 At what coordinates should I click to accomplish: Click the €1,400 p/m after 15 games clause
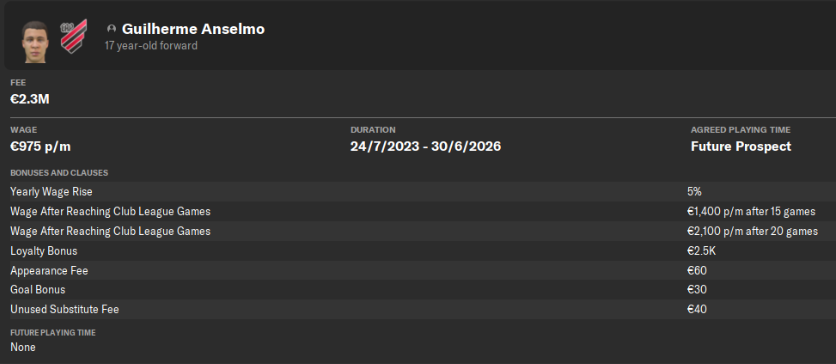tap(751, 212)
